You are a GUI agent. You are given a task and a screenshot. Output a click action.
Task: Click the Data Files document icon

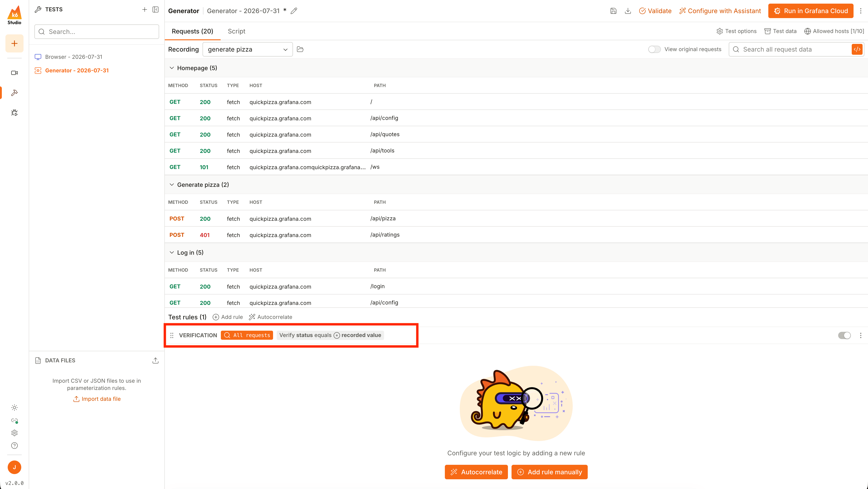[38, 361]
